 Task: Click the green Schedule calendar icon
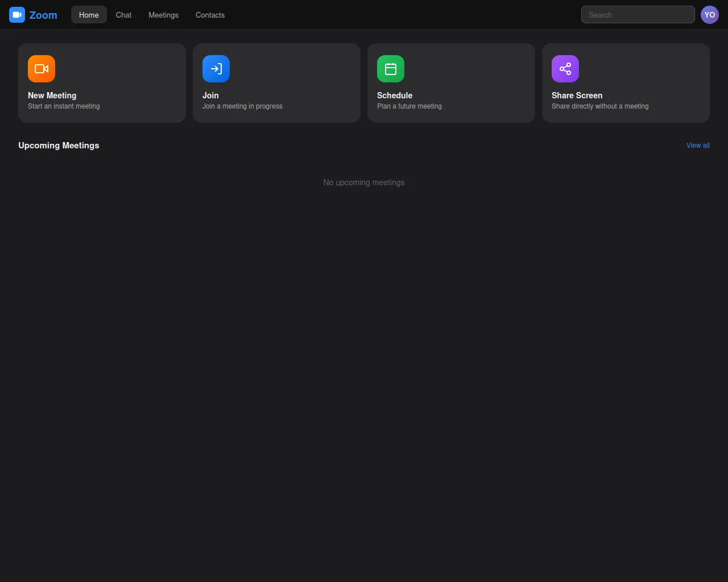(x=391, y=69)
